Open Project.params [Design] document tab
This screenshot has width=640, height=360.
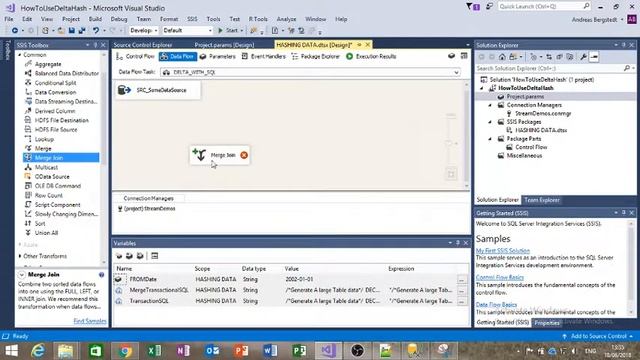pyautogui.click(x=224, y=45)
